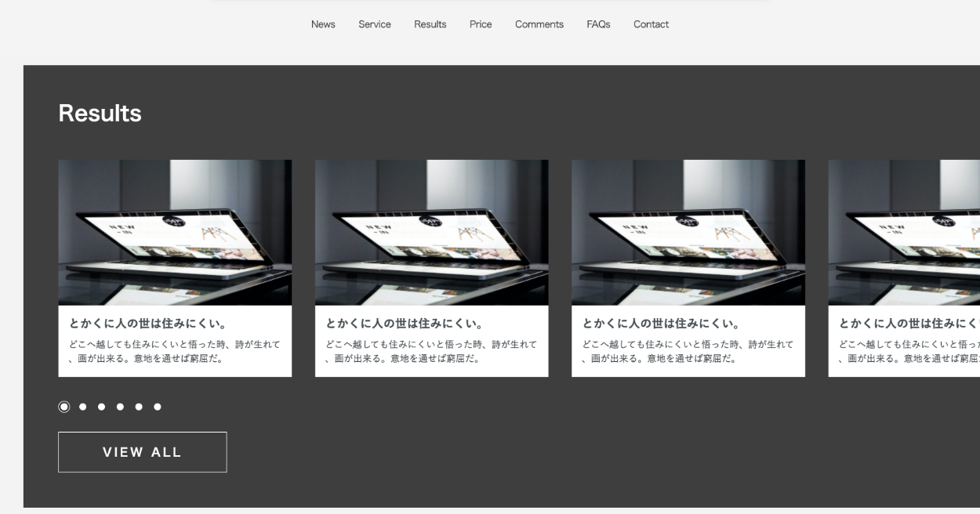Jump to the last carousel dot
This screenshot has width=980, height=514.
[x=158, y=407]
